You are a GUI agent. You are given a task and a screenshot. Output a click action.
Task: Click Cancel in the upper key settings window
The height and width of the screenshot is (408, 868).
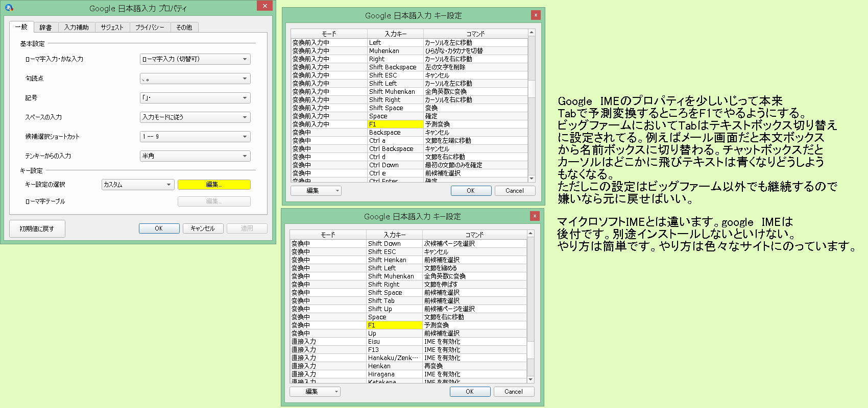[x=515, y=191]
